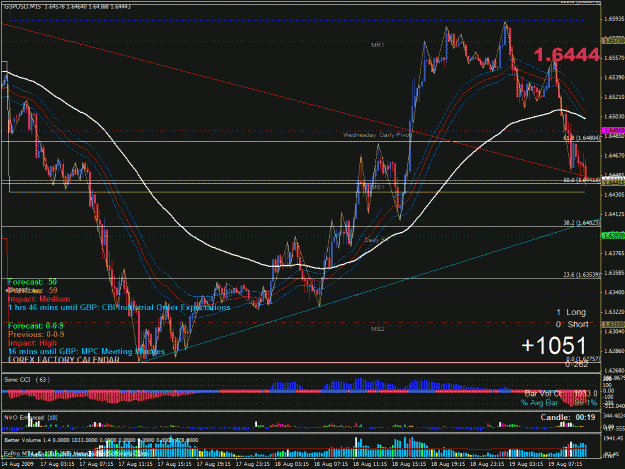This screenshot has height=469, width=625.
Task: Click the Forecast: 0-0-9 text
Action: 36,326
